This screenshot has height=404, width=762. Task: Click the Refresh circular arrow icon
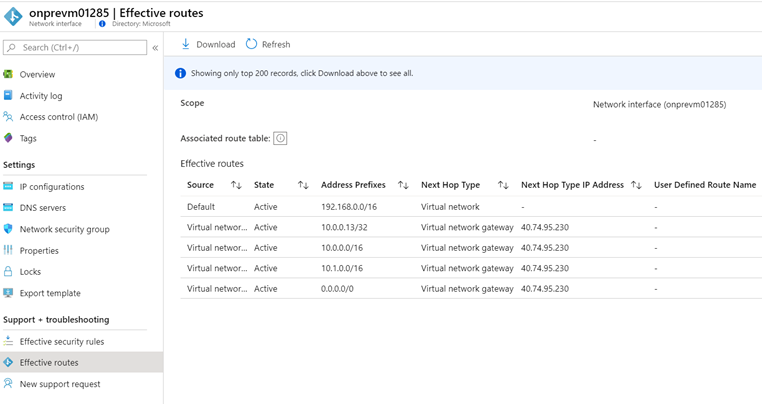pyautogui.click(x=251, y=44)
